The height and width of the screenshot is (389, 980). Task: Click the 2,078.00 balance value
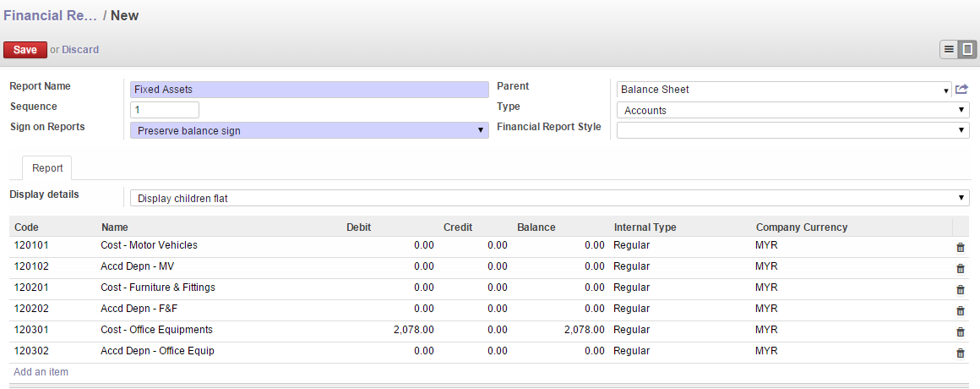pos(585,330)
